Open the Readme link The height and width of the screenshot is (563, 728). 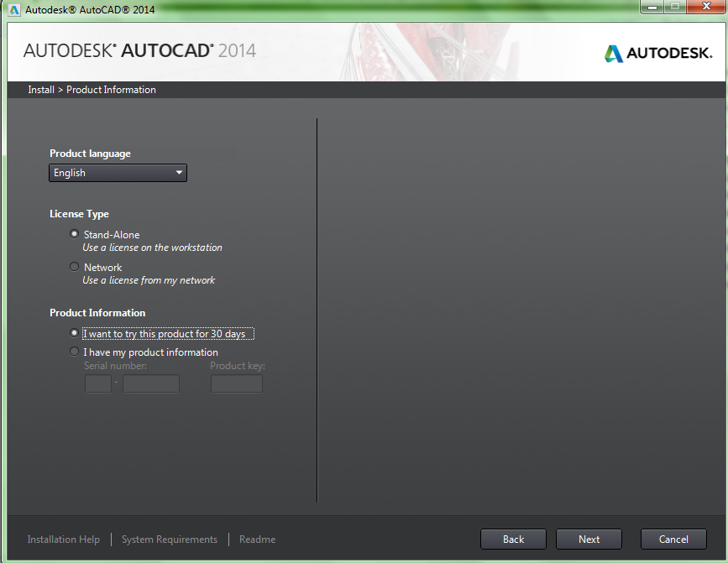pos(257,540)
